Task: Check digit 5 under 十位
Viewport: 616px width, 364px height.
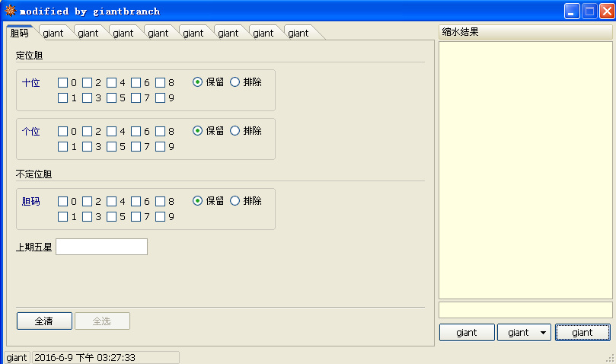Action: pyautogui.click(x=112, y=98)
